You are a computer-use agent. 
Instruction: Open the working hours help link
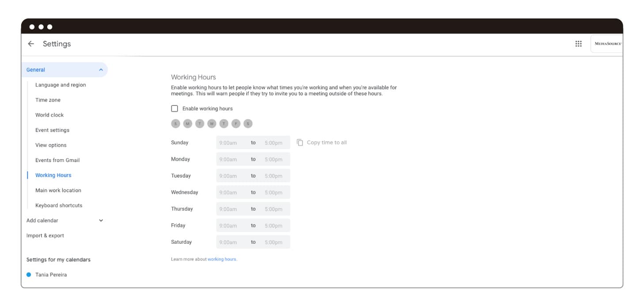pos(222,259)
